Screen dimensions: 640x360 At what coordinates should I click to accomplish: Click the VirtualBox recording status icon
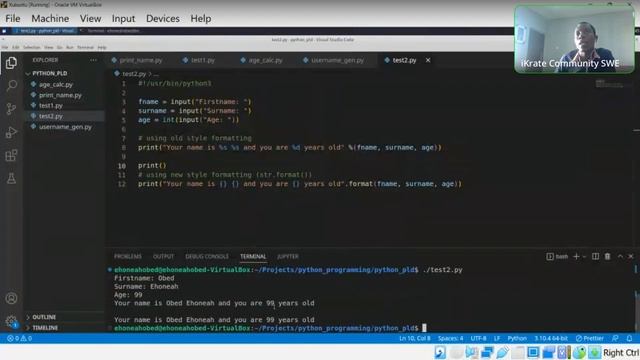(548, 352)
